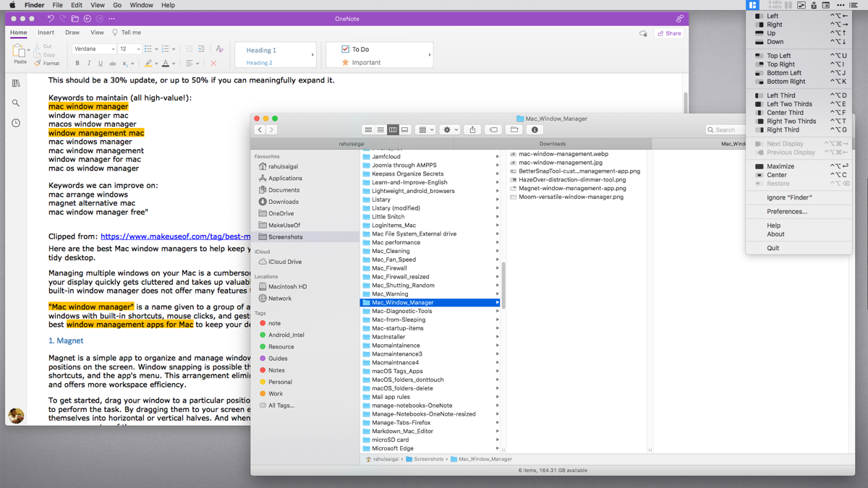The height and width of the screenshot is (488, 868).
Task: Click the blue 1. Magnet heading
Action: (66, 341)
